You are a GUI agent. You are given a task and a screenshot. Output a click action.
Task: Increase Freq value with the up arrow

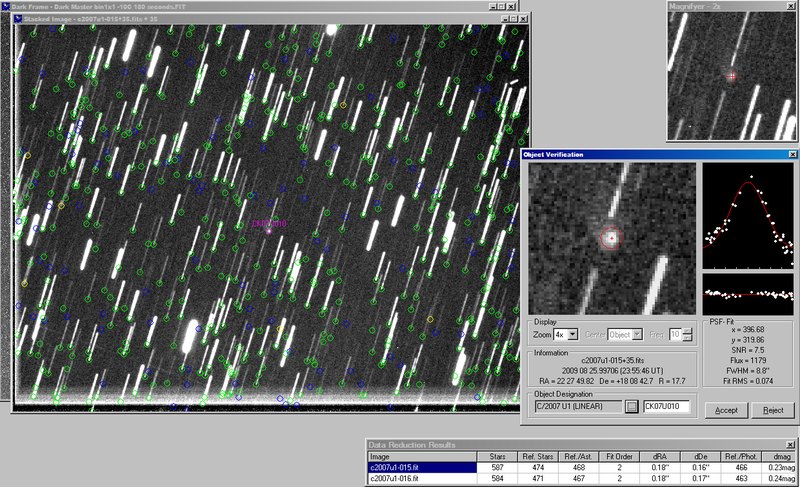687,331
